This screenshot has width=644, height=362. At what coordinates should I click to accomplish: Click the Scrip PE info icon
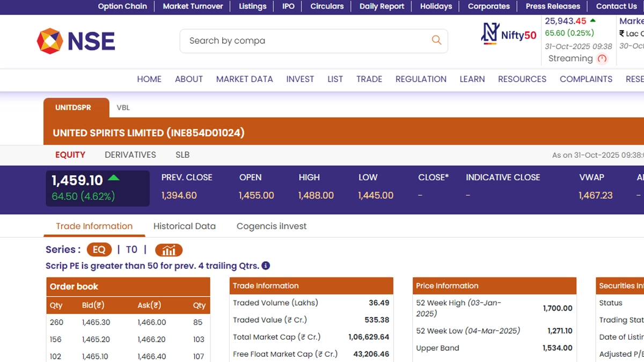point(266,265)
